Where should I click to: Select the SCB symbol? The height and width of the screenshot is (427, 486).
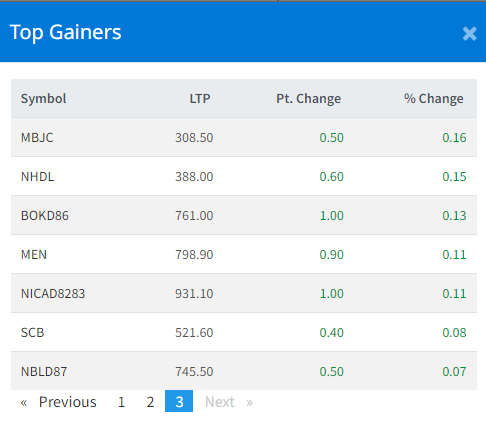32,332
